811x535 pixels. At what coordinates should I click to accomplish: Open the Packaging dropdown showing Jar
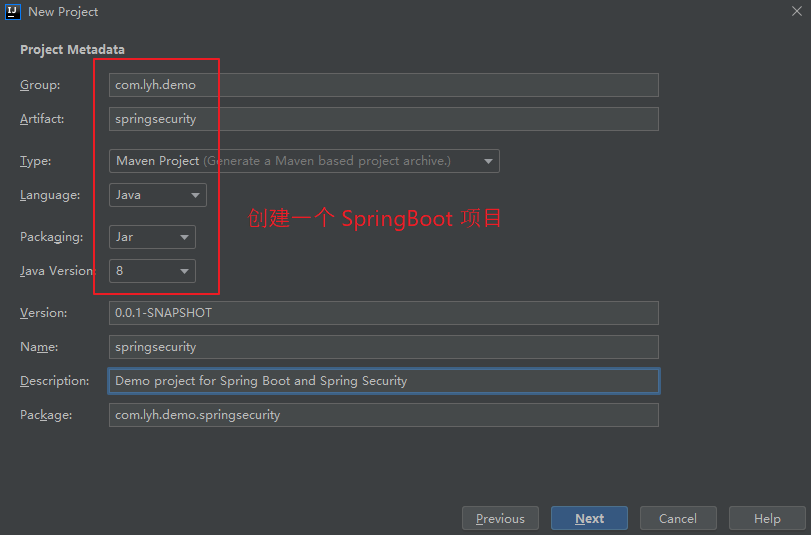(x=152, y=237)
